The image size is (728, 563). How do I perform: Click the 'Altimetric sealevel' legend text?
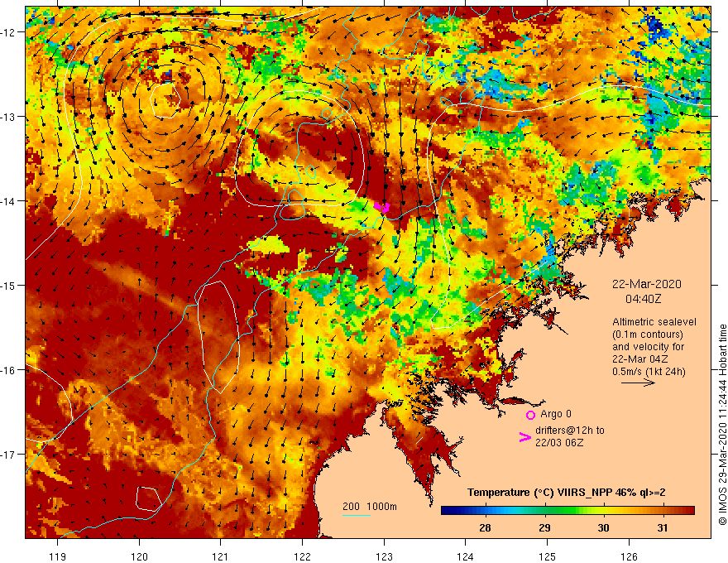654,322
